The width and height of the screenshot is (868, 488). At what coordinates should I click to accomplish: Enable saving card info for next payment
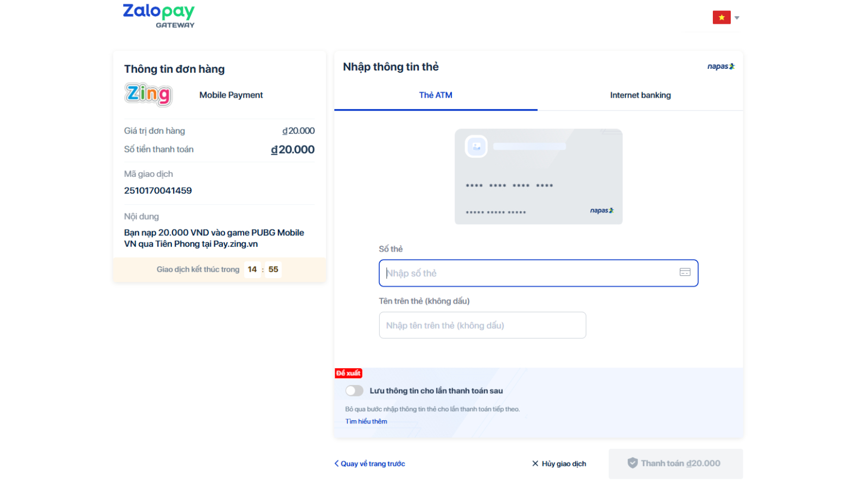coord(354,390)
